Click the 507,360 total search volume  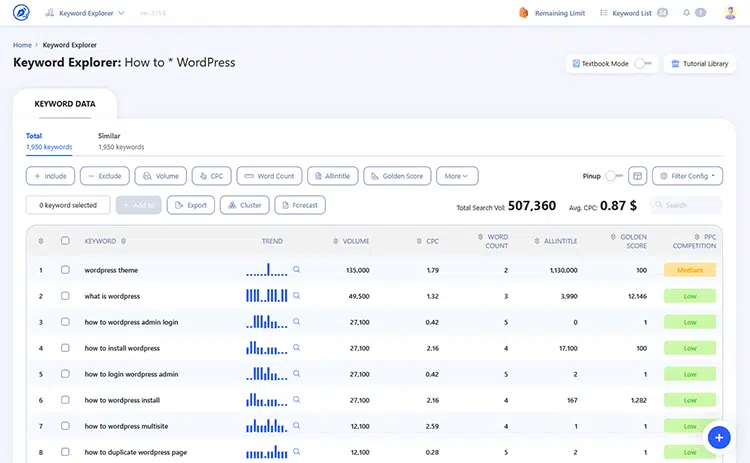532,206
